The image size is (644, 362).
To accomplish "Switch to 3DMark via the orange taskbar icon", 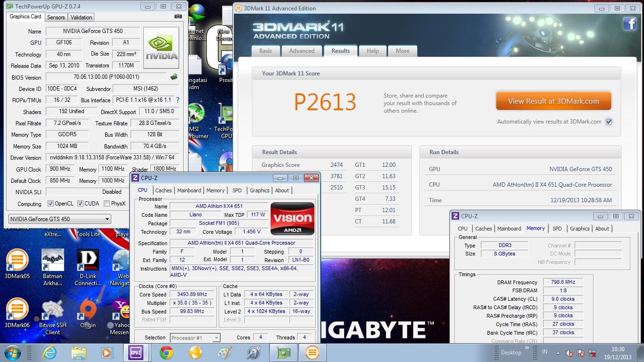I will pyautogui.click(x=312, y=352).
